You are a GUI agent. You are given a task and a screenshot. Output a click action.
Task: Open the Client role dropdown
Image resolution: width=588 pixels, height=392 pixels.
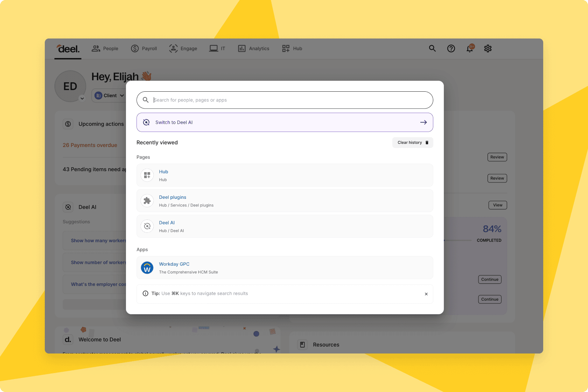(x=109, y=96)
